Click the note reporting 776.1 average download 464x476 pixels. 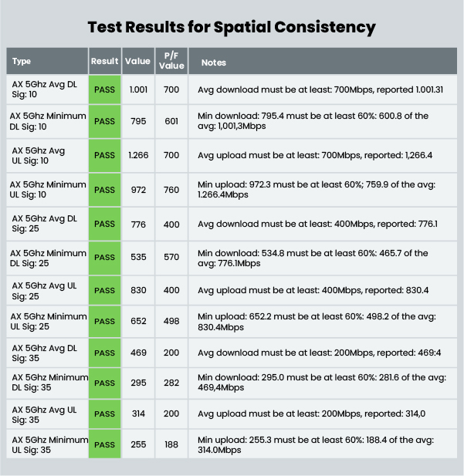[317, 224]
